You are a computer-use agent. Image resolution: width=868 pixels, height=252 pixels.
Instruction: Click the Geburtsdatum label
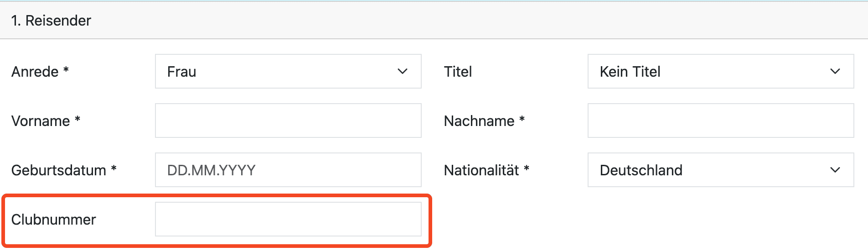click(59, 170)
